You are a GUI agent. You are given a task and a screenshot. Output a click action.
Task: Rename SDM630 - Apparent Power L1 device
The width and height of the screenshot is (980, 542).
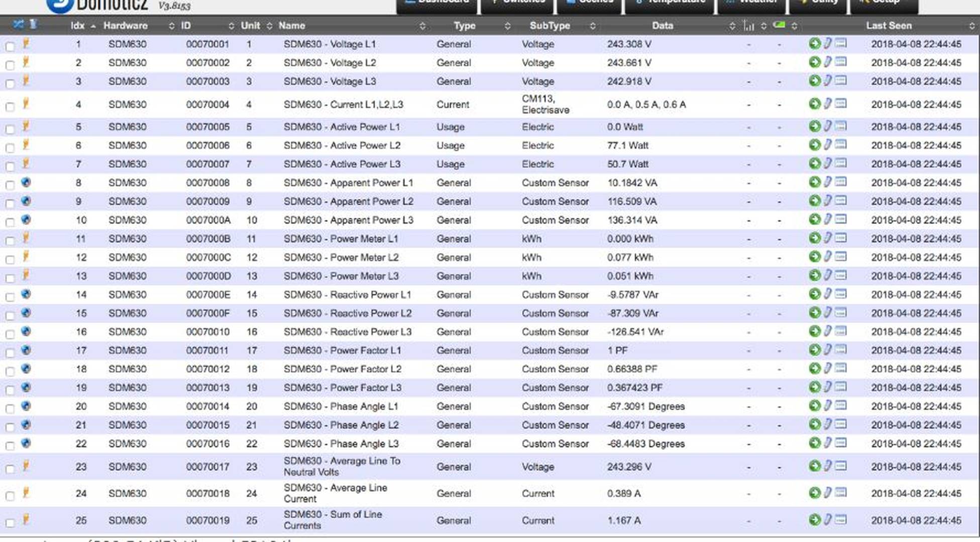point(828,182)
